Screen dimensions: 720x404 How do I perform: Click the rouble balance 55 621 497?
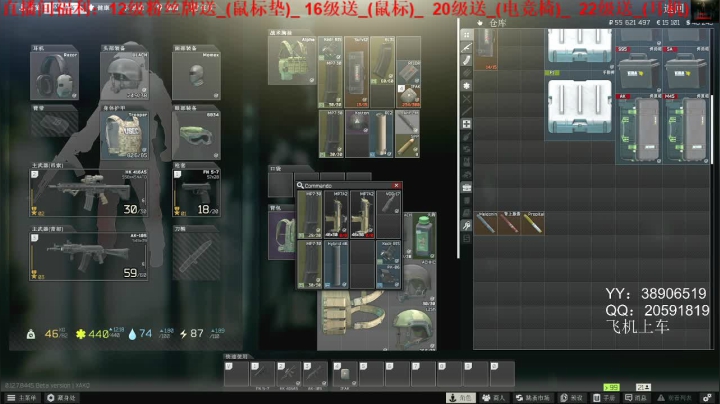pyautogui.click(x=629, y=22)
